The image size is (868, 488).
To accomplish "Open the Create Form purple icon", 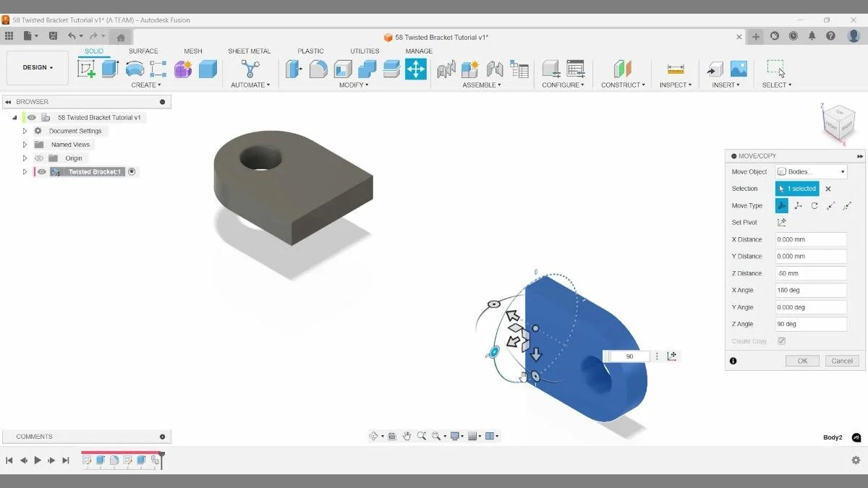I will 183,69.
